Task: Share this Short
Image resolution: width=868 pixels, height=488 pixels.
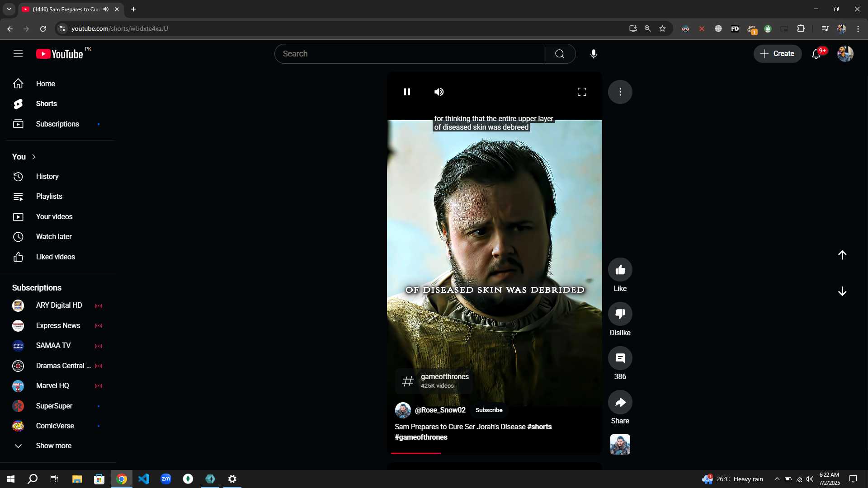Action: tap(620, 402)
